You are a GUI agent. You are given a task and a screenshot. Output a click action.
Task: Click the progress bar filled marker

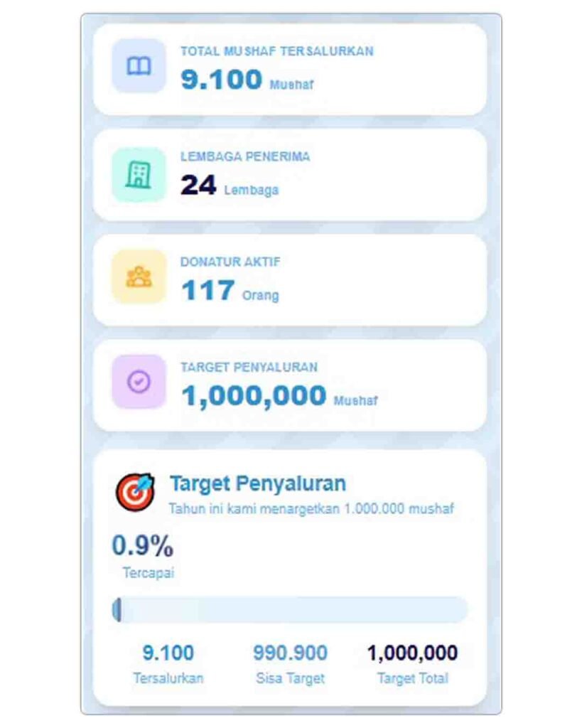click(117, 610)
